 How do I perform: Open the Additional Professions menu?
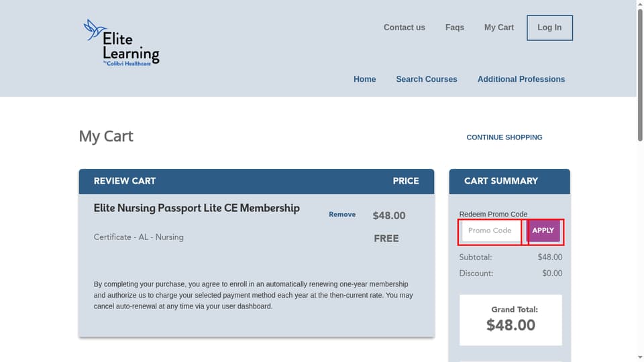point(521,79)
